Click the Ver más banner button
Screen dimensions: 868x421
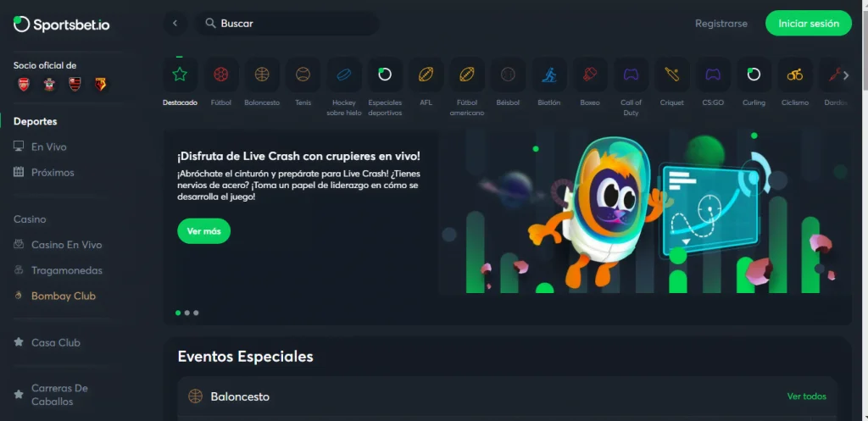(203, 231)
